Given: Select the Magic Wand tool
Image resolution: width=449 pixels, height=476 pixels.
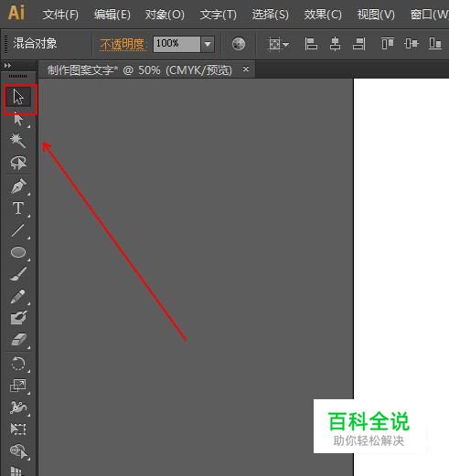Looking at the screenshot, I should point(17,141).
